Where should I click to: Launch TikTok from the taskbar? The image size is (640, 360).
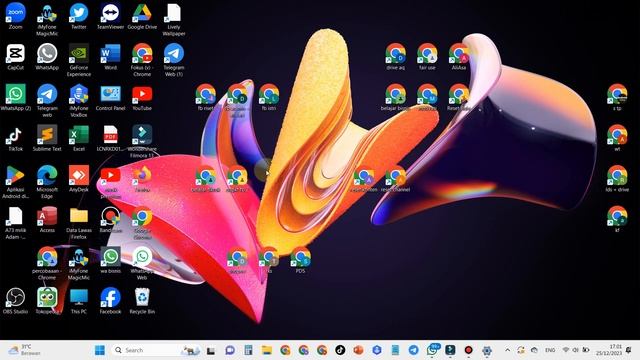click(x=340, y=350)
